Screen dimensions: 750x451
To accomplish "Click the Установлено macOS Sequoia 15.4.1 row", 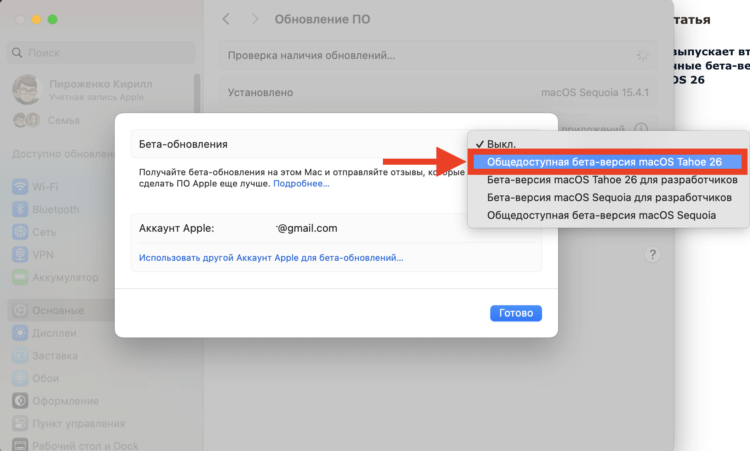I will (x=438, y=92).
